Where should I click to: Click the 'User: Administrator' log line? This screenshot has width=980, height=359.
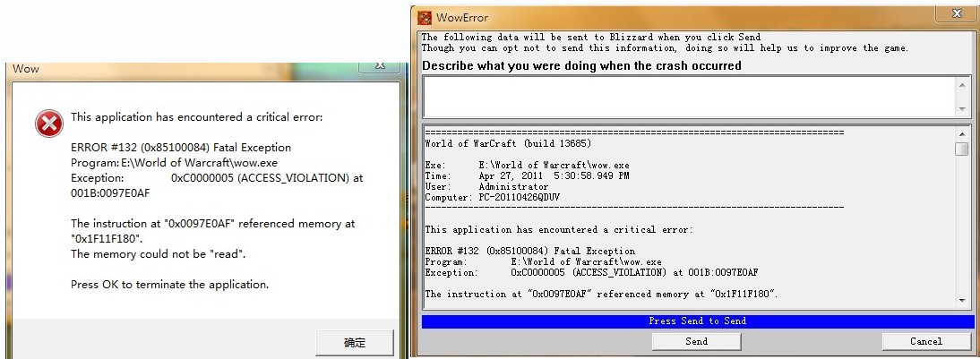coord(487,187)
